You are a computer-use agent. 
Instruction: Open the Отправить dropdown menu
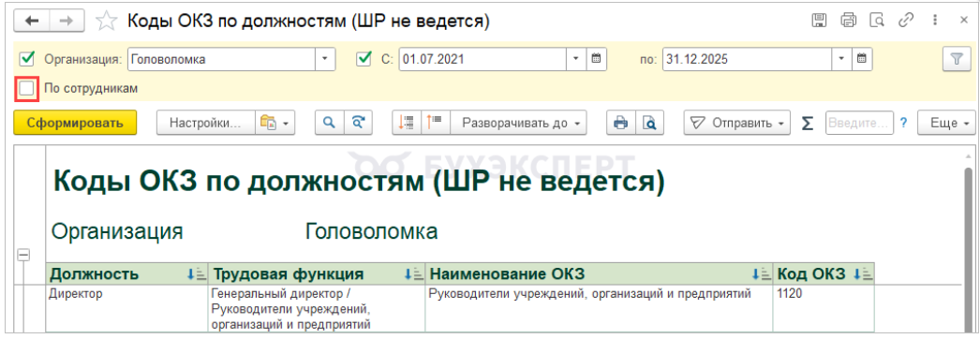tap(737, 123)
